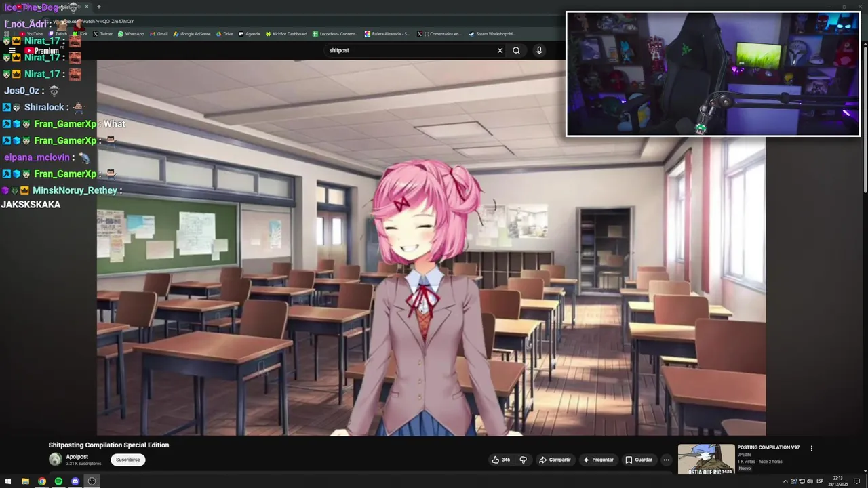868x488 pixels.
Task: Open the KickBot Dashboard bookmark
Action: pyautogui.click(x=286, y=33)
